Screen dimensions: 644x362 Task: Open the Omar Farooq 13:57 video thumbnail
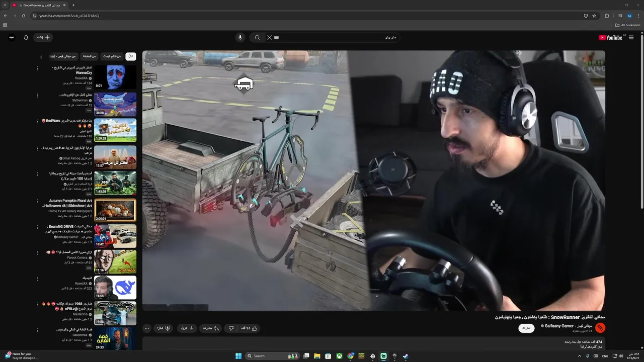pos(115,157)
